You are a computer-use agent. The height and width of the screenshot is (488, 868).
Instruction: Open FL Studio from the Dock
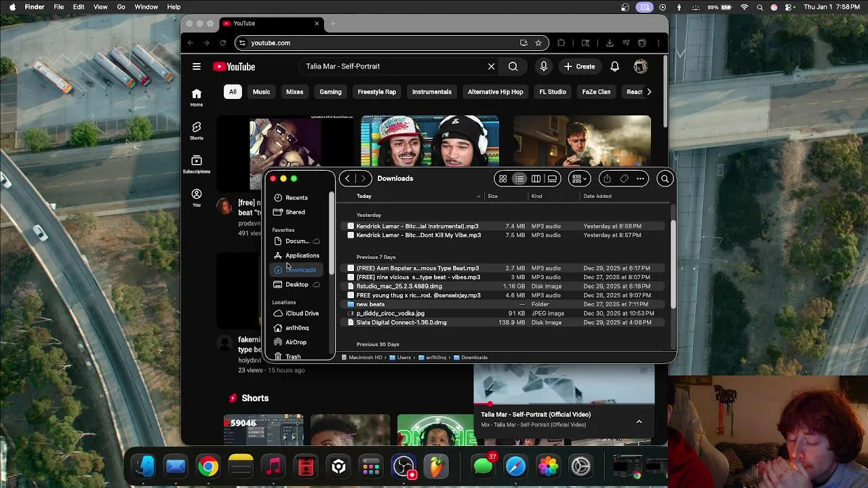[x=436, y=466]
